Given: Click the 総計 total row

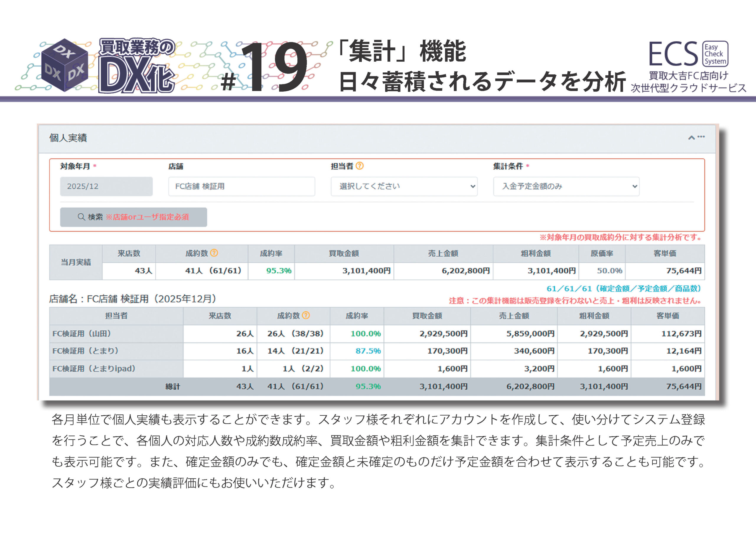Looking at the screenshot, I should (172, 387).
